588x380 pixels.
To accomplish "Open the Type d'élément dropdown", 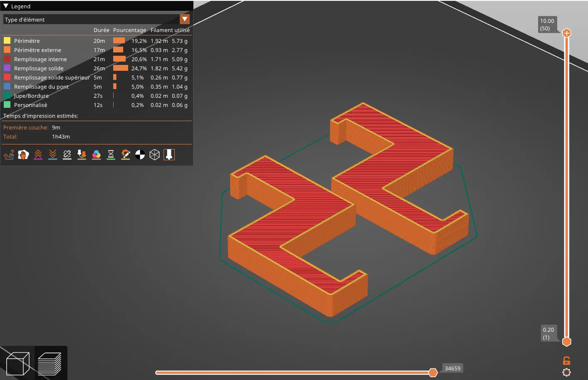I will point(97,20).
